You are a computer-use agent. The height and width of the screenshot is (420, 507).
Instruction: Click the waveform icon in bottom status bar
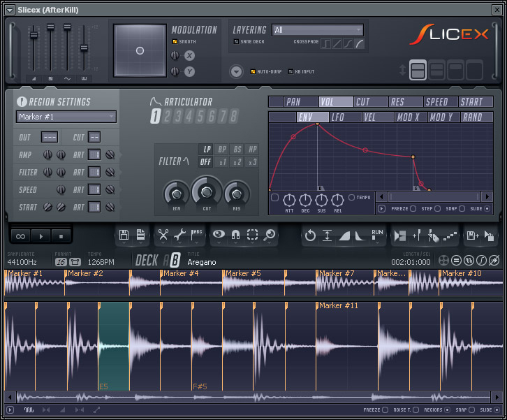point(29,410)
